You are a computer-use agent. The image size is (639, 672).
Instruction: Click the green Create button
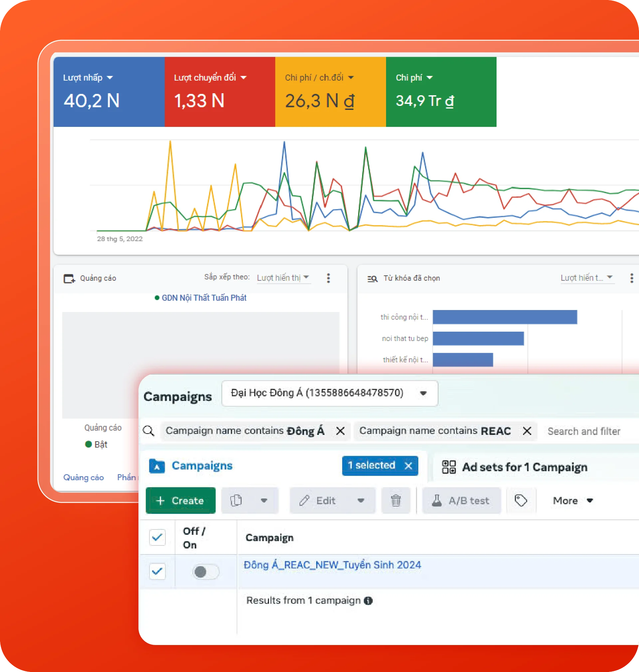180,500
